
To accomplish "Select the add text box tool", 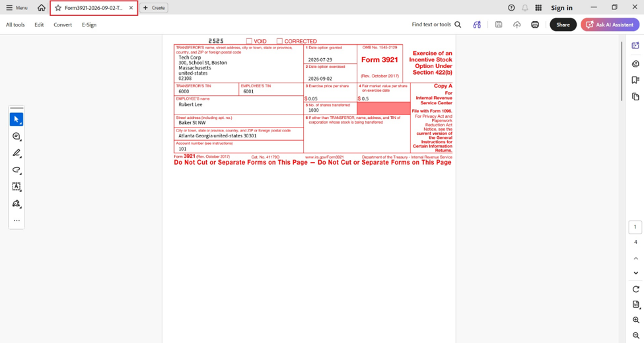I will point(17,186).
